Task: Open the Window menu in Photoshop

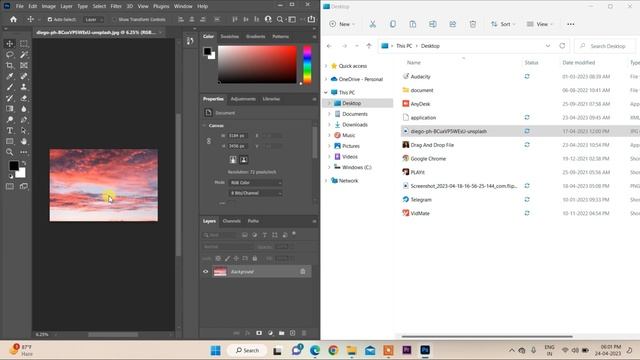Action: pyautogui.click(x=183, y=6)
